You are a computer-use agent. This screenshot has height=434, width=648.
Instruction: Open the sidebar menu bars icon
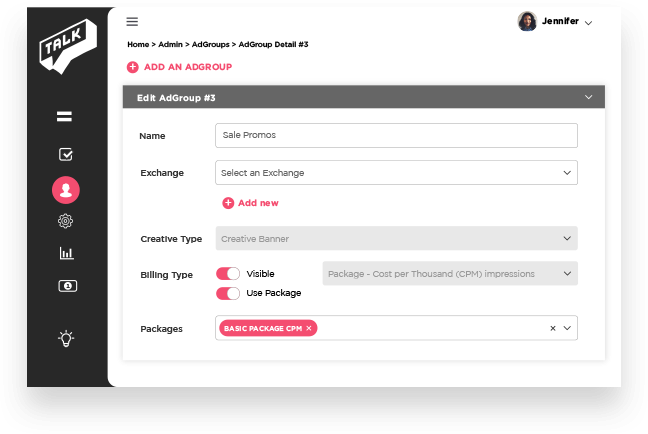(x=64, y=117)
